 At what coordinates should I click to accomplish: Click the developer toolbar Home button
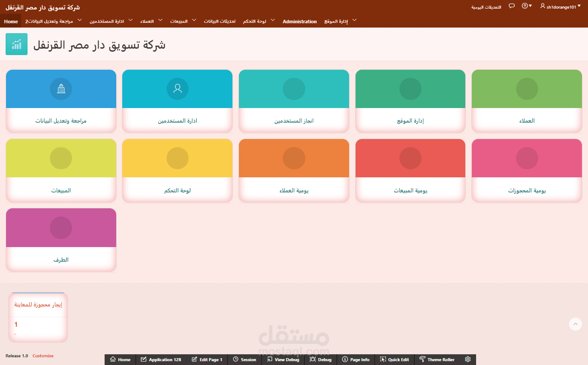[120, 359]
